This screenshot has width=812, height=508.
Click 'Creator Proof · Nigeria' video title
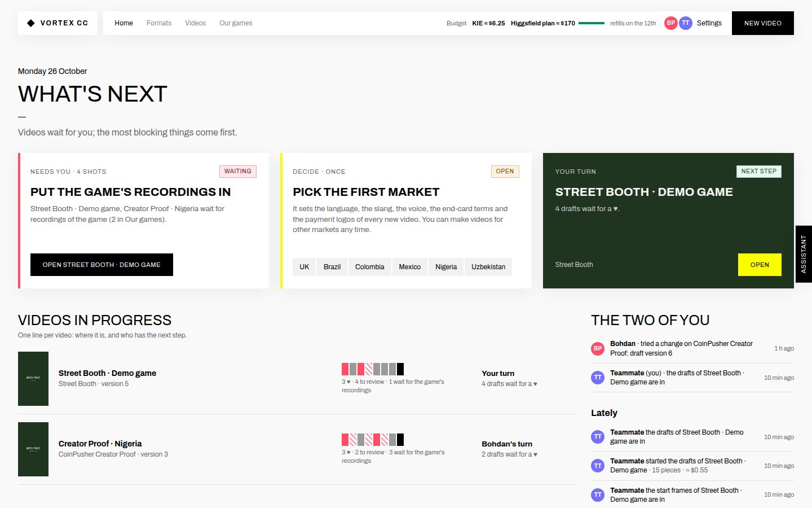click(100, 444)
